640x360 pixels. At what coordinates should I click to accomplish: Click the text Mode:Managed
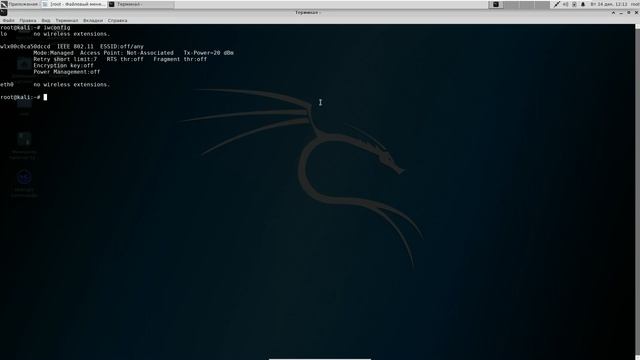click(x=53, y=53)
